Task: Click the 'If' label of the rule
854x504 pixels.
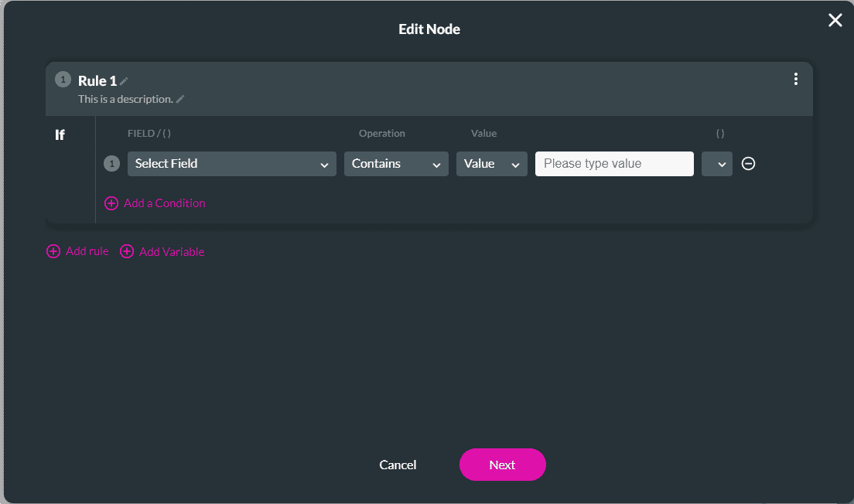Action: coord(60,135)
